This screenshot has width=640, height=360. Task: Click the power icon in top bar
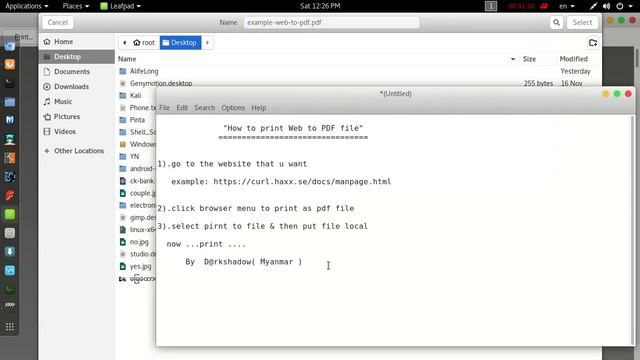[619, 6]
